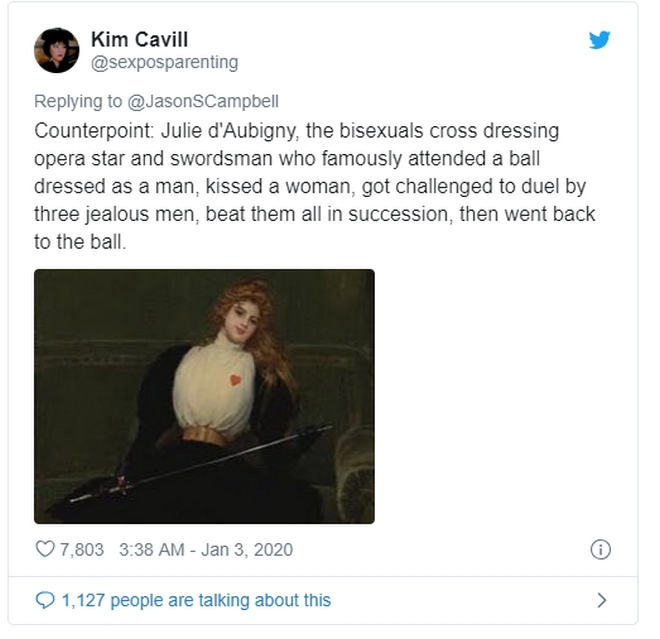The width and height of the screenshot is (660, 639).
Task: Like the tweet with the heart icon
Action: point(45,549)
